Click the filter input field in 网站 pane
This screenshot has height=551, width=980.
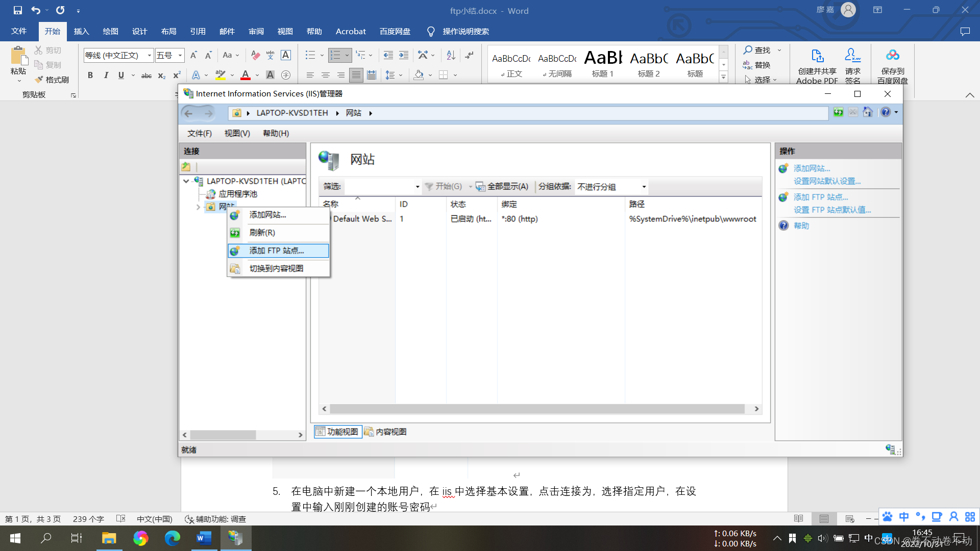[x=379, y=187]
